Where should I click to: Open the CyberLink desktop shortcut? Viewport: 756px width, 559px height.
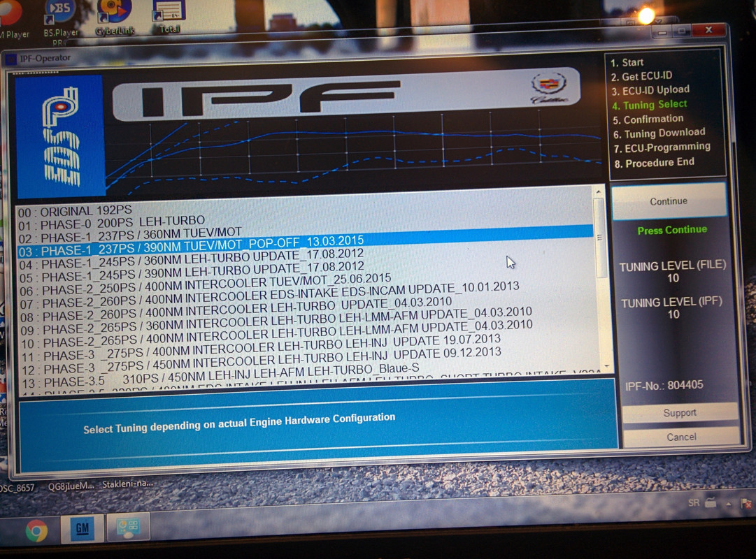click(115, 18)
